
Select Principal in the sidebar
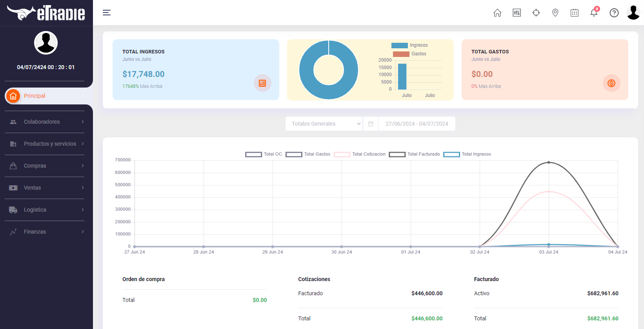point(46,96)
